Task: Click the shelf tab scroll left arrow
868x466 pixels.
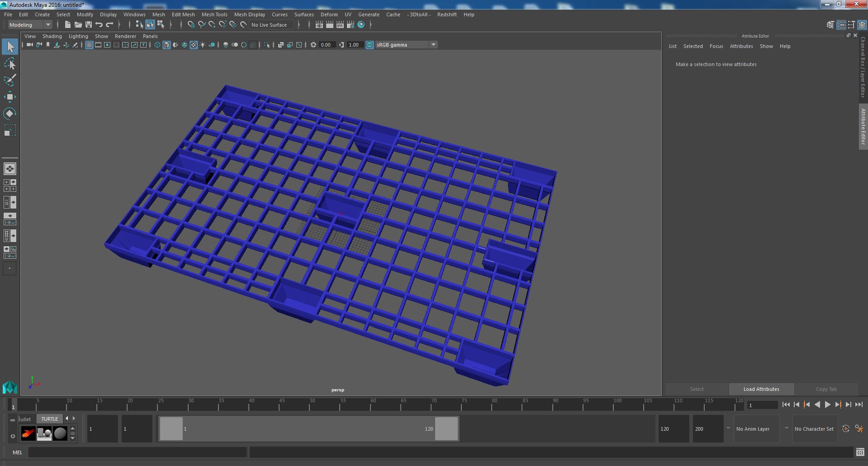Action: click(x=67, y=418)
